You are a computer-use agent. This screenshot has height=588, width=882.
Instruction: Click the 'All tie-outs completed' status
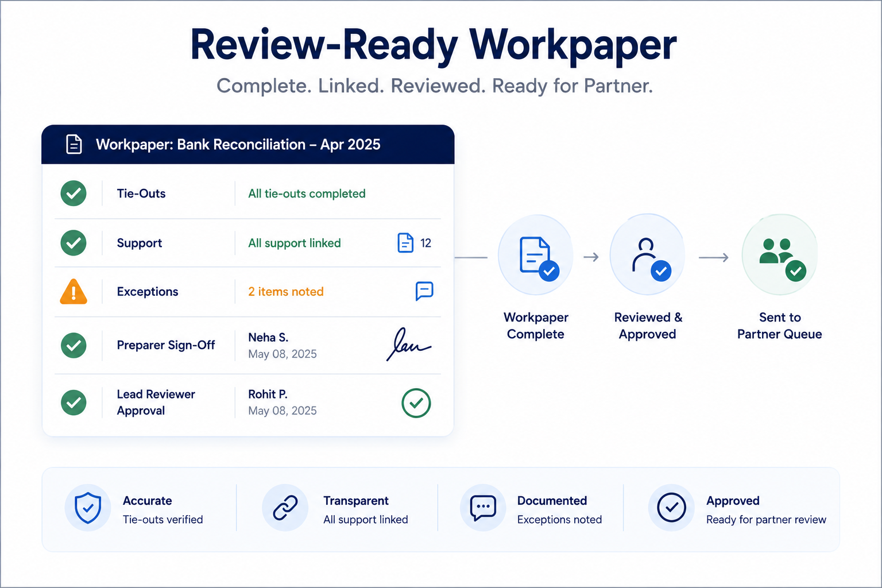click(307, 194)
